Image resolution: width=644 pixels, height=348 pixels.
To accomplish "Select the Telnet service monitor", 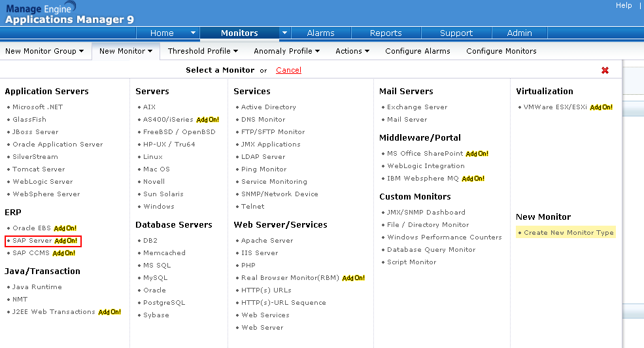I will pyautogui.click(x=252, y=206).
